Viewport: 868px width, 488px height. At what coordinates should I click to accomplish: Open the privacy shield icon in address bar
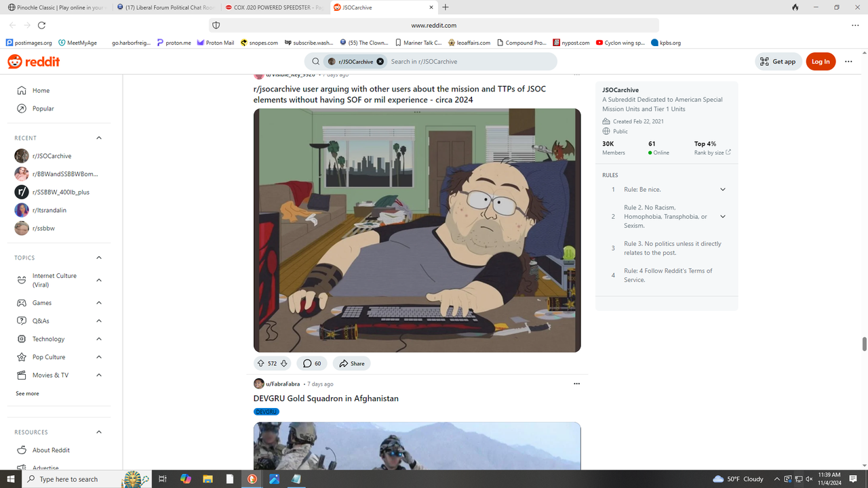click(216, 25)
